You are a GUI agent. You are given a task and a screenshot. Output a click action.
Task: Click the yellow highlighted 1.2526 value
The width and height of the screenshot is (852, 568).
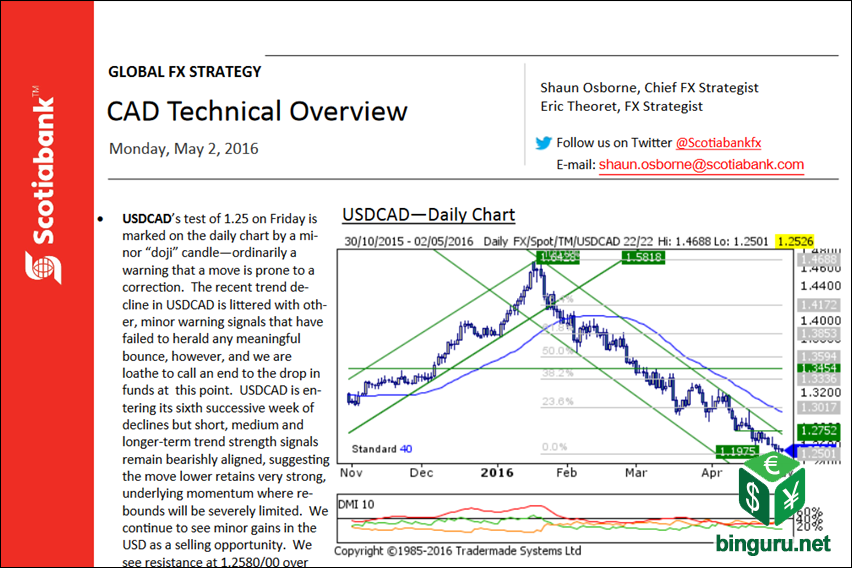pos(795,241)
